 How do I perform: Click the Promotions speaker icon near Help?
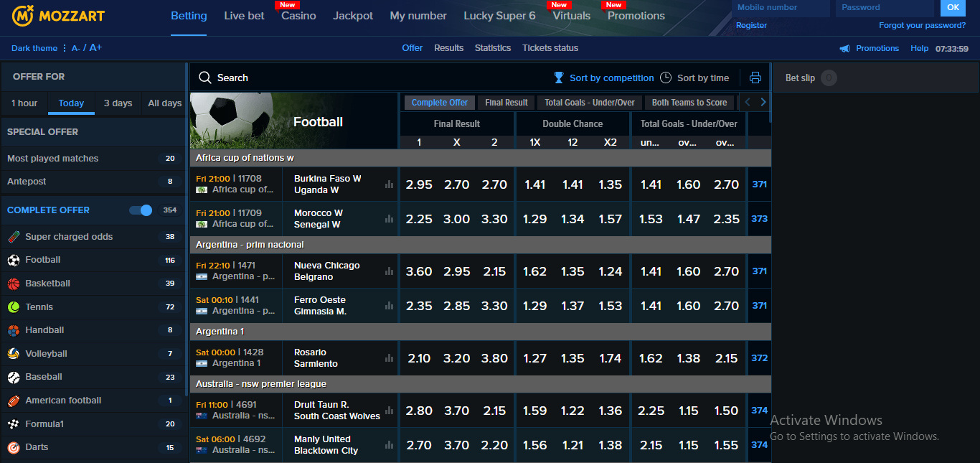click(844, 48)
